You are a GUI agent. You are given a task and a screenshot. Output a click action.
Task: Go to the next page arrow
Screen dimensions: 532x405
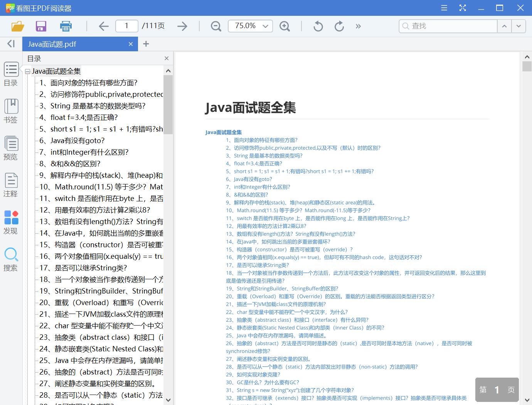pos(182,26)
